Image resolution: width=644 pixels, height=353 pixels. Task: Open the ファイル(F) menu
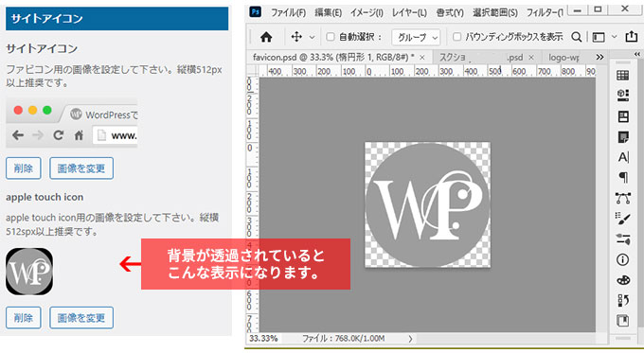pos(288,12)
